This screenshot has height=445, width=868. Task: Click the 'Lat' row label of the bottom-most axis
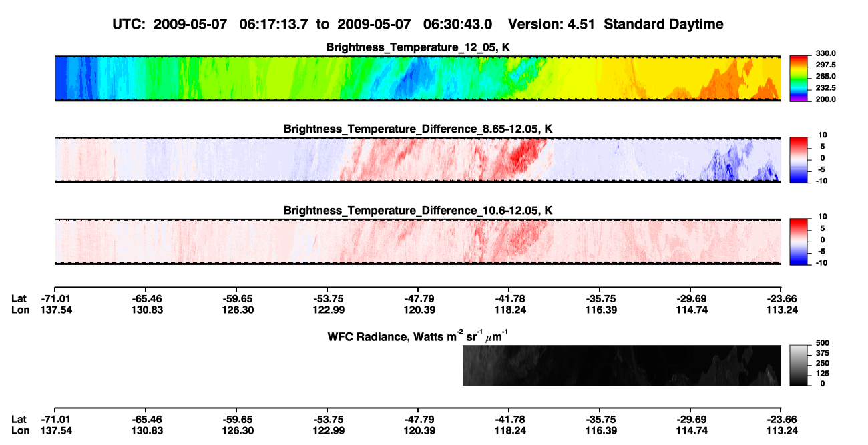tap(19, 419)
